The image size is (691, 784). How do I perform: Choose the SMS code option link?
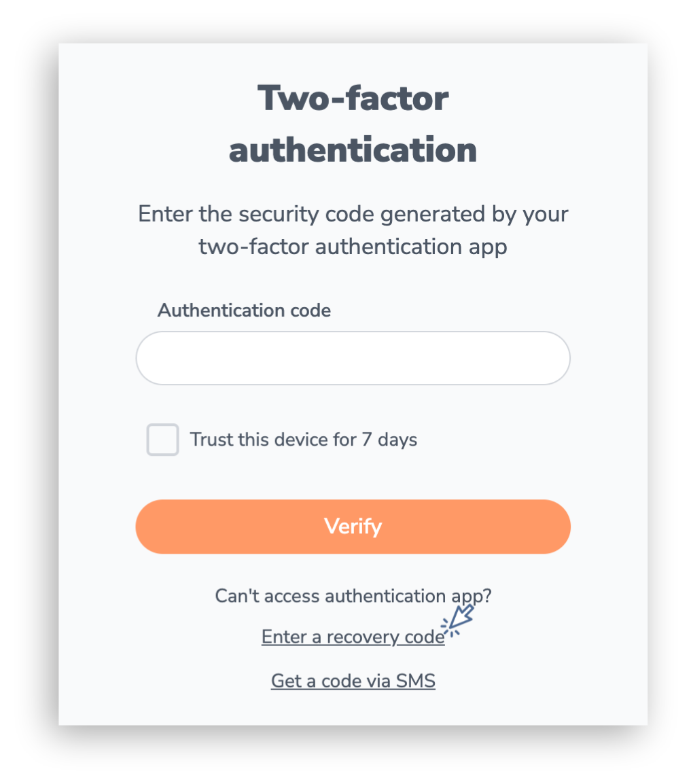point(353,681)
